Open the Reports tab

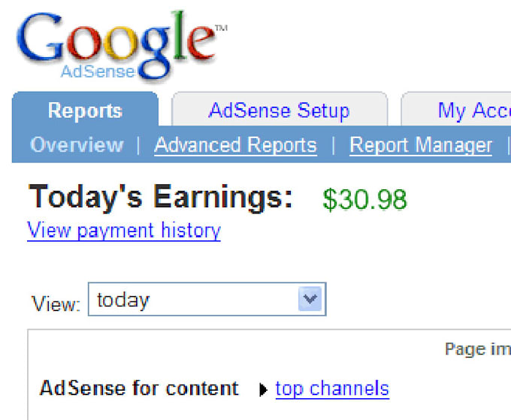(x=85, y=111)
